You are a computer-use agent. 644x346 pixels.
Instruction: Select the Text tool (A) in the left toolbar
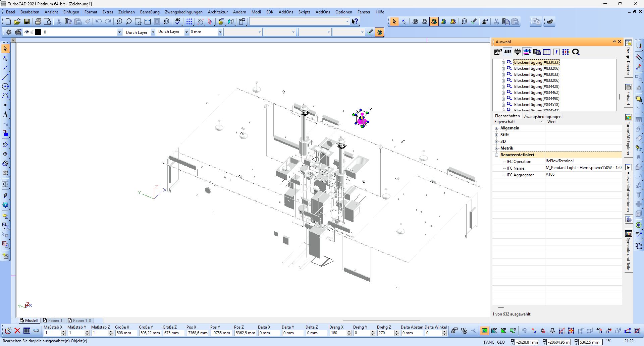[5, 115]
